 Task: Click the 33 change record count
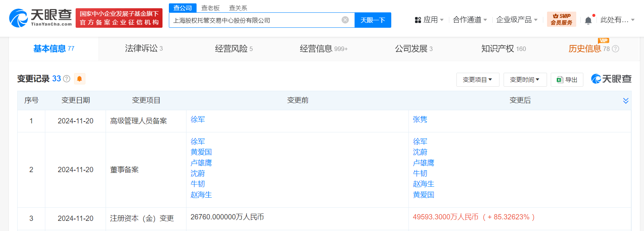(57, 79)
